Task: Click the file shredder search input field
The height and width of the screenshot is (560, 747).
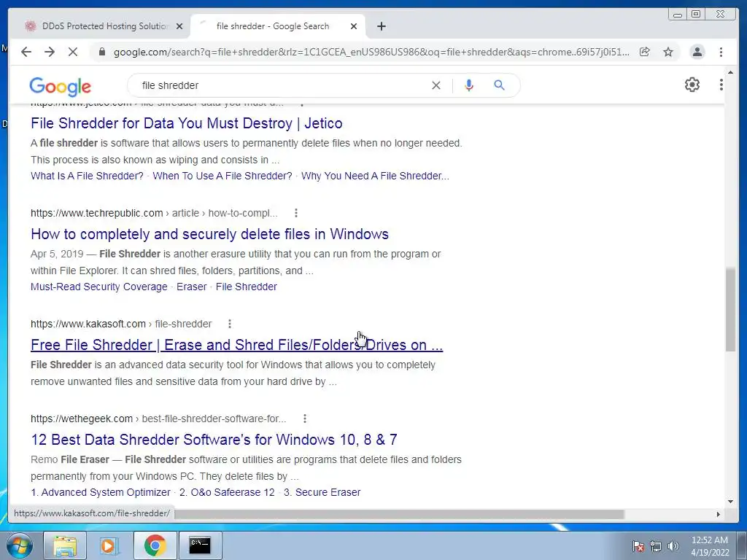Action: click(x=281, y=85)
